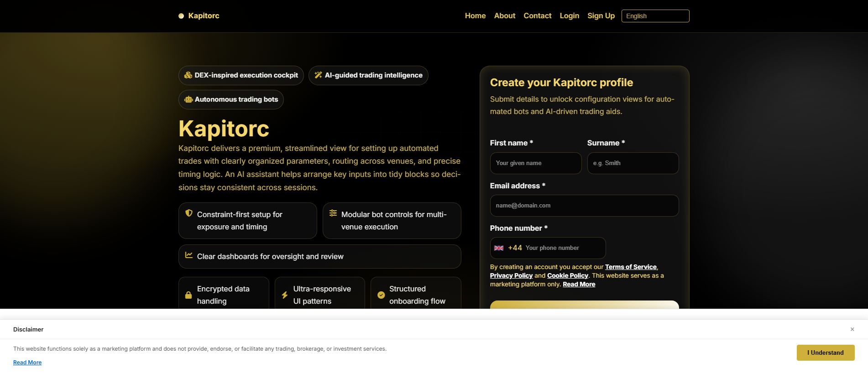Click the AI-guided trading magic wand icon
The width and height of the screenshot is (868, 373).
click(318, 75)
